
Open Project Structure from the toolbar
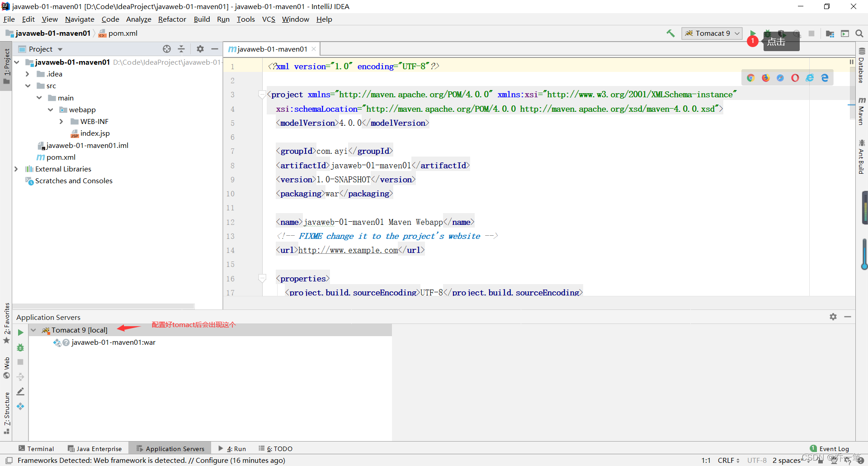click(x=830, y=33)
